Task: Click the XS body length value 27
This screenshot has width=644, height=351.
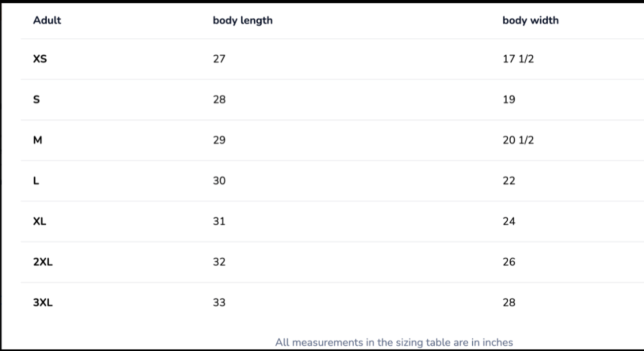Action: [219, 59]
